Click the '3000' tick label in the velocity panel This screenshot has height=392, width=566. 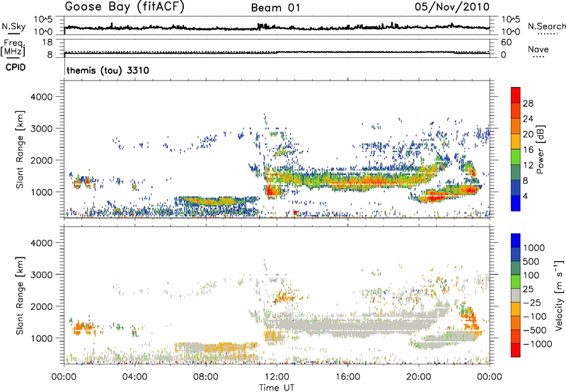click(42, 275)
